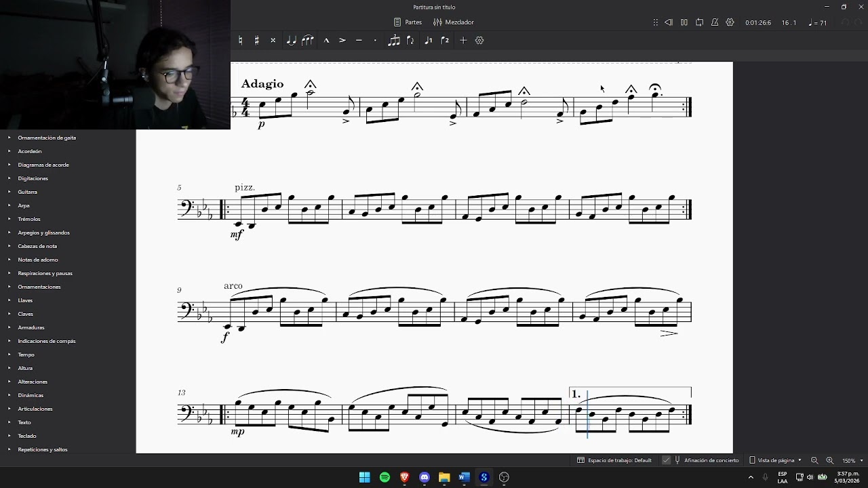Apply tenuto articulation from toolbar

(359, 41)
